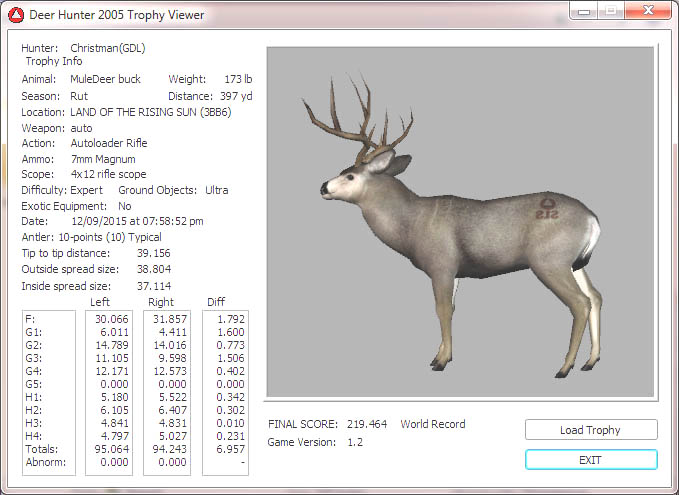
Task: Click the Deer Hunter title bar icon
Action: point(15,15)
